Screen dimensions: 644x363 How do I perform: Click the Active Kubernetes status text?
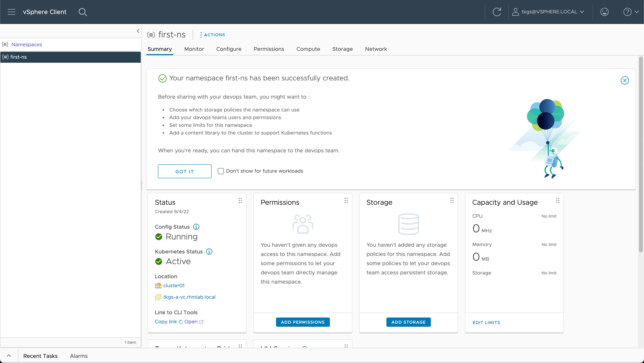pos(178,262)
